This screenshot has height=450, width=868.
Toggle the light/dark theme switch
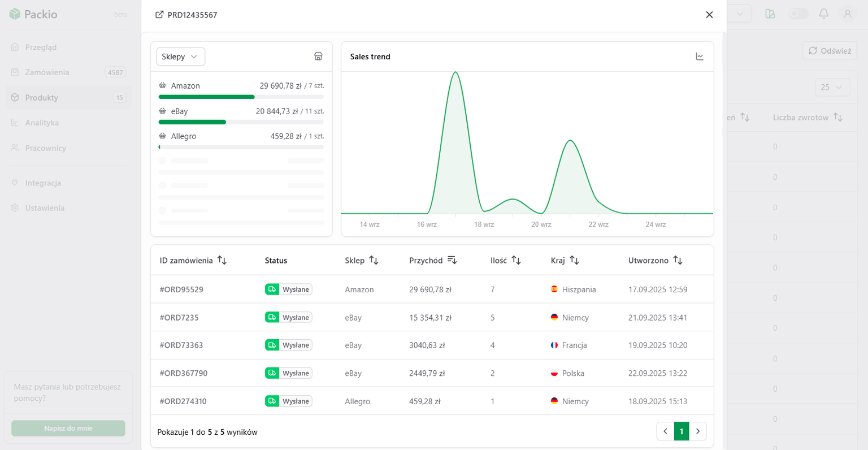point(798,14)
